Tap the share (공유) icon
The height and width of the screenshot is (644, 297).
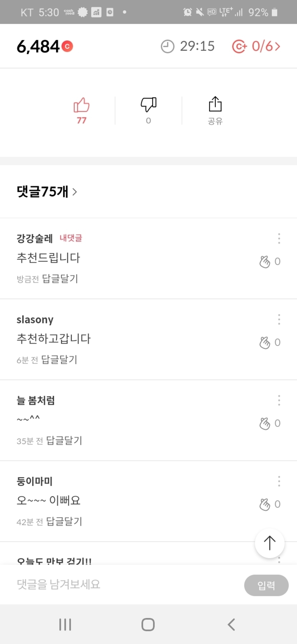coord(215,105)
